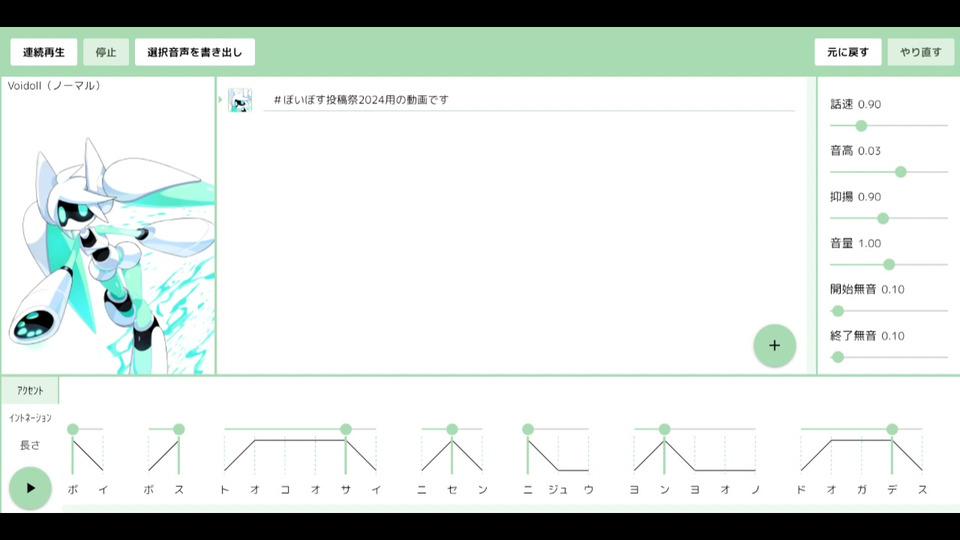Click the 話速 speed slider handle
The image size is (960, 540).
pos(861,126)
